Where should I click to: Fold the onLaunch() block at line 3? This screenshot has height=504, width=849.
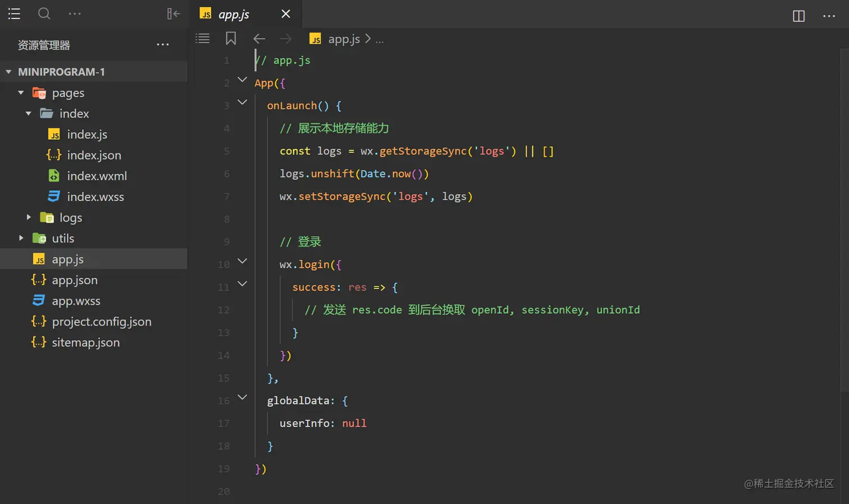coord(243,102)
